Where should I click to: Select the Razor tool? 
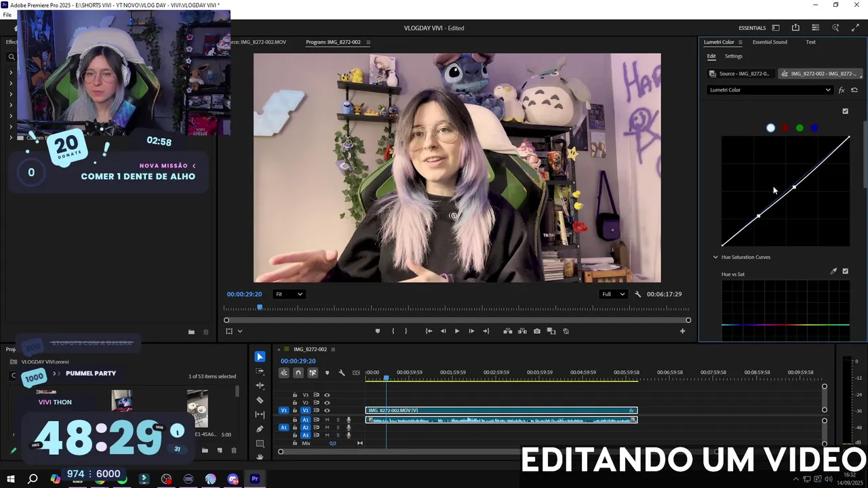(260, 400)
